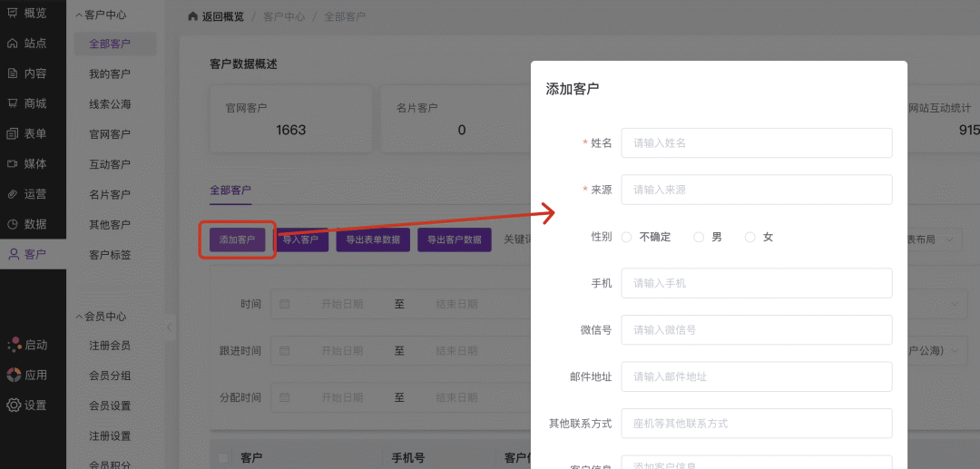
Task: Open the 媒体 video camera icon
Action: click(12, 163)
